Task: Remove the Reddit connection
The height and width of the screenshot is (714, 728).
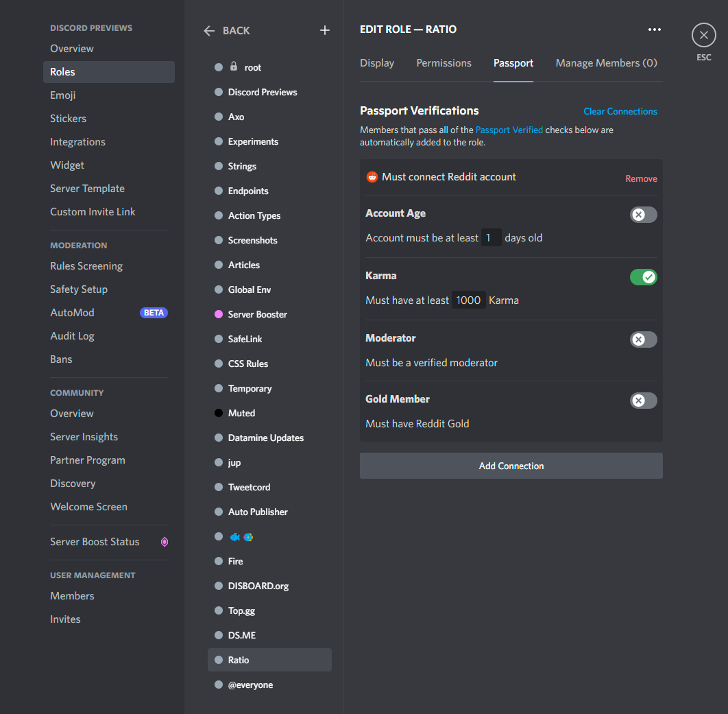Action: click(x=641, y=179)
